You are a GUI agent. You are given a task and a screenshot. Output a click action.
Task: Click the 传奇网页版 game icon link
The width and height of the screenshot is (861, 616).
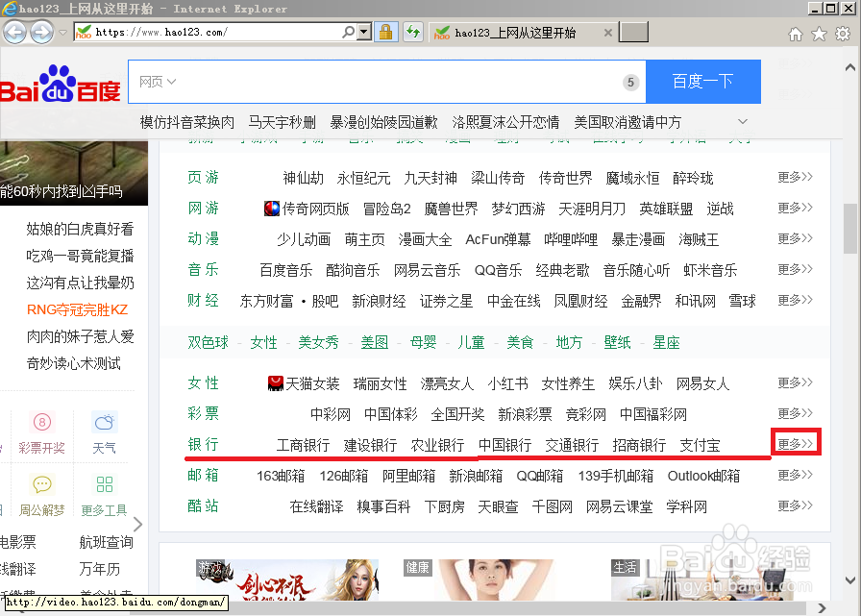pyautogui.click(x=271, y=209)
